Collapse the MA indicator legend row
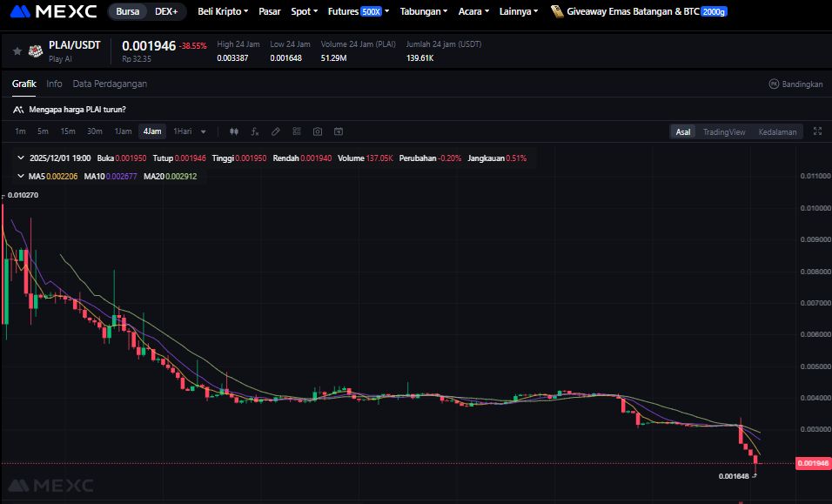Viewport: 832px width, 504px height. tap(20, 176)
